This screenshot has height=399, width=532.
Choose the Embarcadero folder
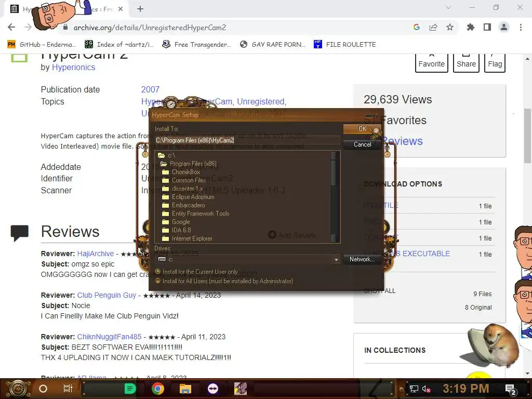tap(183, 205)
